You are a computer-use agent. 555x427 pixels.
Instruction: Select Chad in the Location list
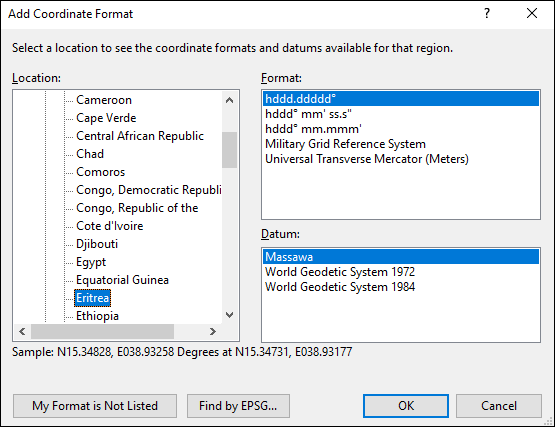(90, 154)
